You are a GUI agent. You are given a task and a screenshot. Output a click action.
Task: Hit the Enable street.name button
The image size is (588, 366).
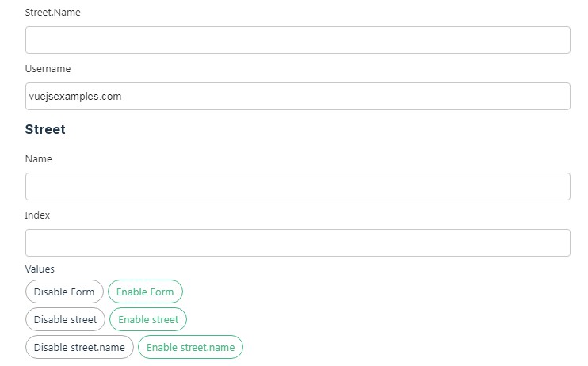pos(191,347)
